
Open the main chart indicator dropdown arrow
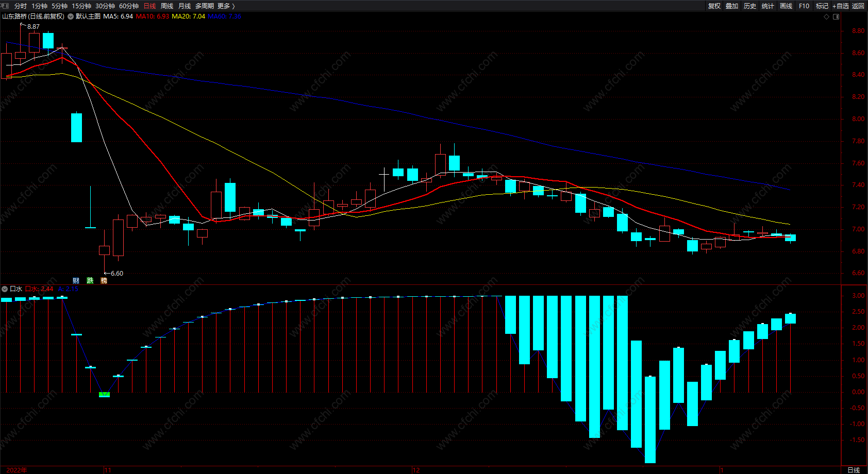click(71, 16)
